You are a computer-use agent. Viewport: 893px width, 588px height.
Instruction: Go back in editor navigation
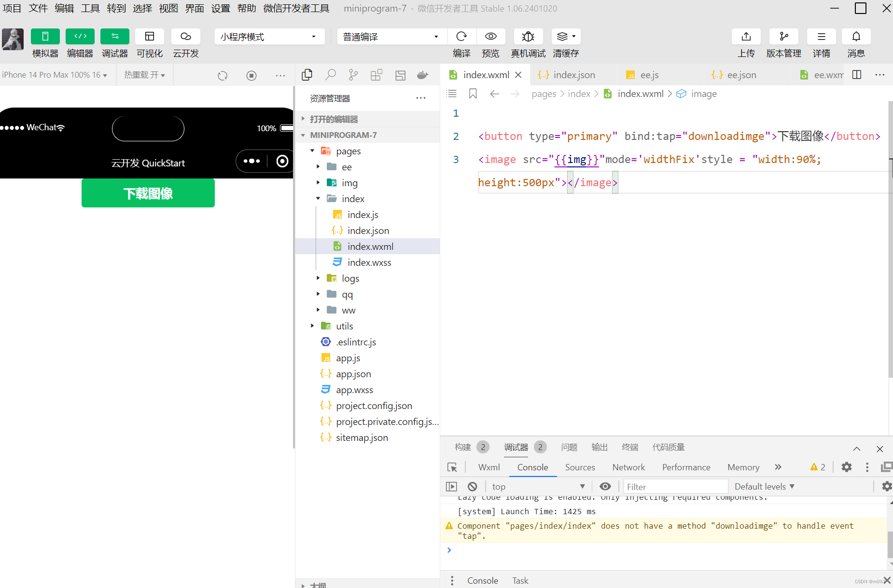point(494,94)
